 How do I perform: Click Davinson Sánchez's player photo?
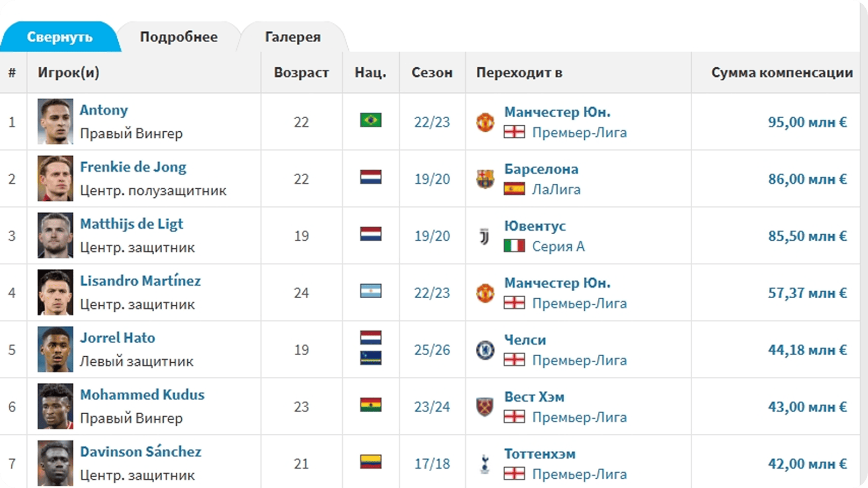[55, 463]
